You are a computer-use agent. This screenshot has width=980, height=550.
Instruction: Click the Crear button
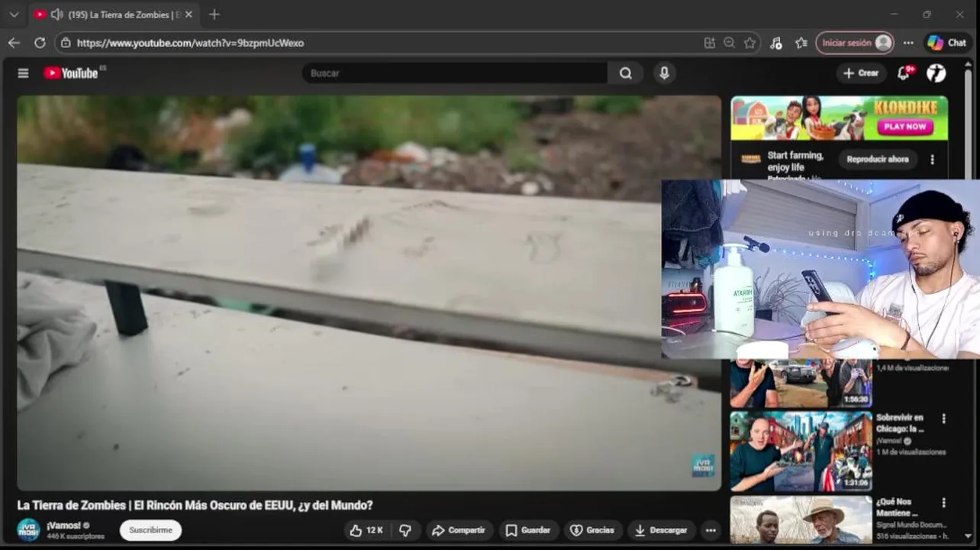(861, 73)
